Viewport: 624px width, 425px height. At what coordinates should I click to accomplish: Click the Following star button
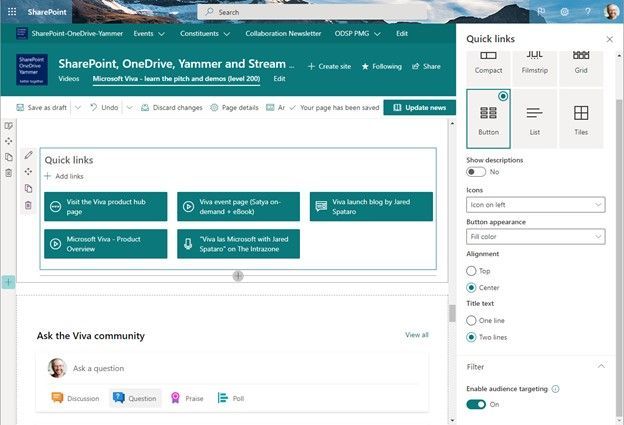[x=382, y=66]
